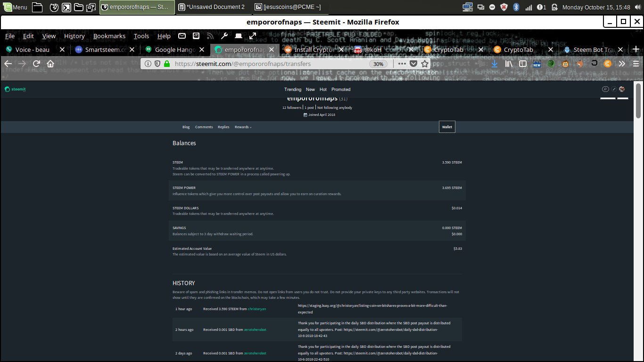
Task: Expand the Rewards dropdown
Action: point(243,127)
